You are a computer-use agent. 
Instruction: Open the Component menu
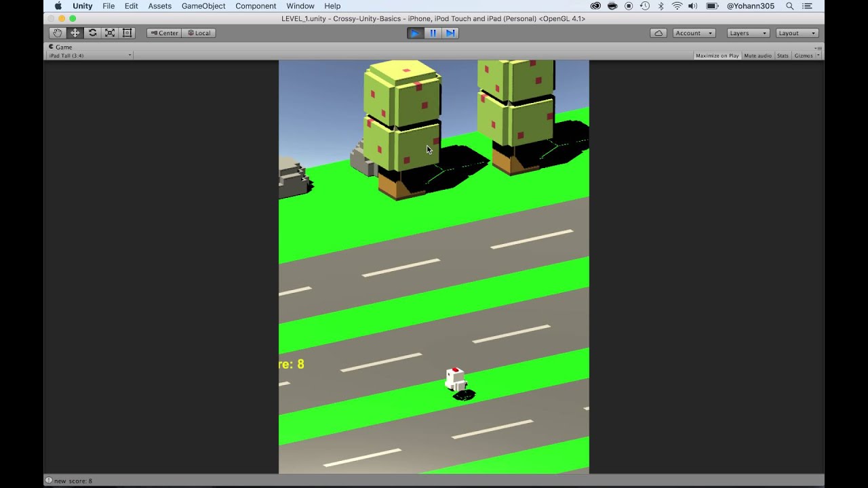(x=256, y=6)
